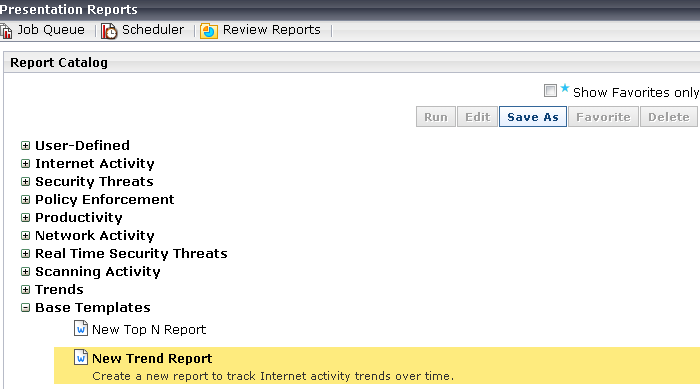
Task: Click the Edit button
Action: tap(477, 117)
